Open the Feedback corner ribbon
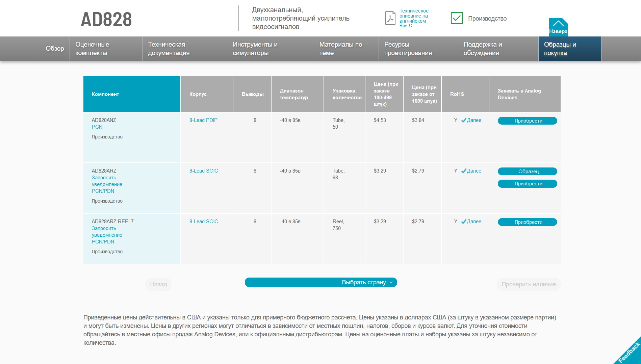Viewport: 641px width, 364px height. pos(629,352)
